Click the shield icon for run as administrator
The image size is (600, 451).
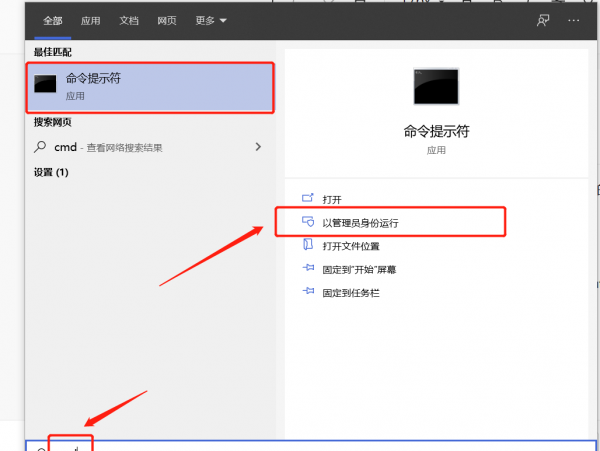308,221
